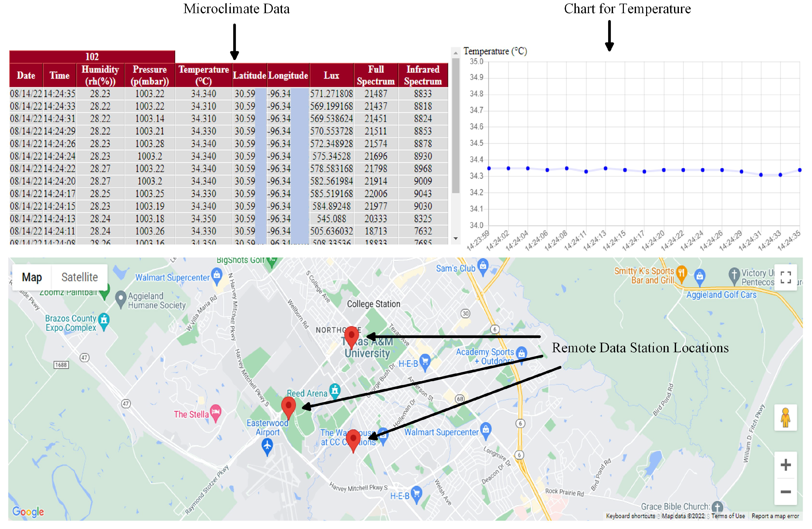Click the Google logo on the map
The width and height of the screenshot is (812, 529).
click(28, 512)
